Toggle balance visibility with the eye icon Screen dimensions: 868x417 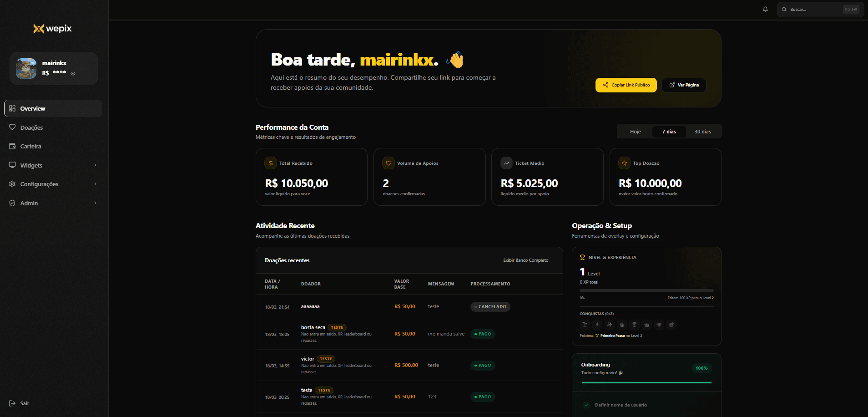coord(73,73)
